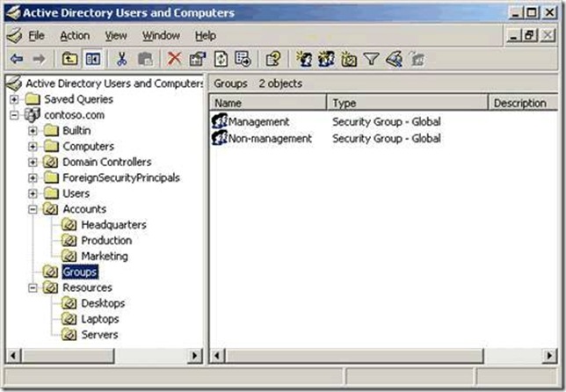Restore the inner MMC child window

click(530, 35)
